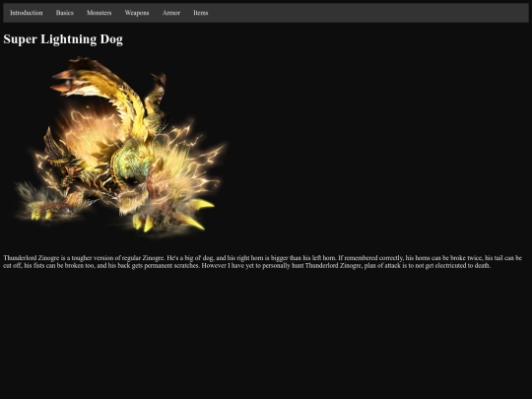The image size is (532, 399).
Task: Click the Thunderlord Zinogre description paragraph
Action: pos(262,262)
